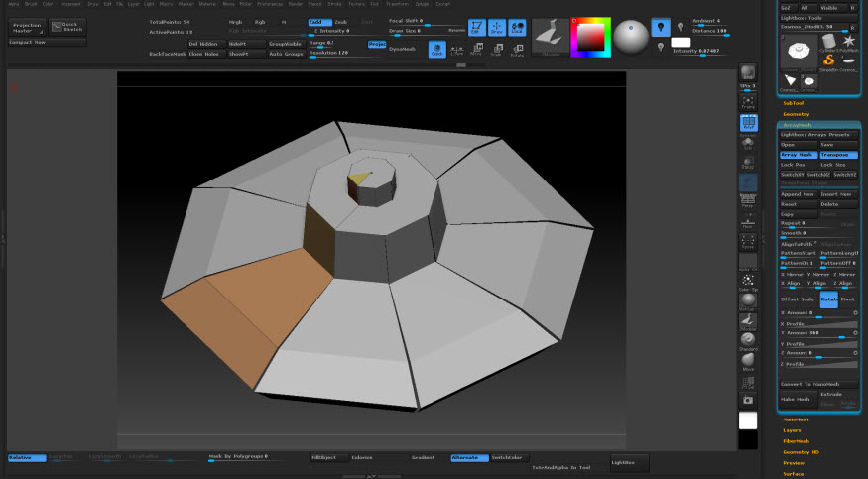Select the PolyMesh3D star tool
The width and height of the screenshot is (868, 479).
(848, 43)
